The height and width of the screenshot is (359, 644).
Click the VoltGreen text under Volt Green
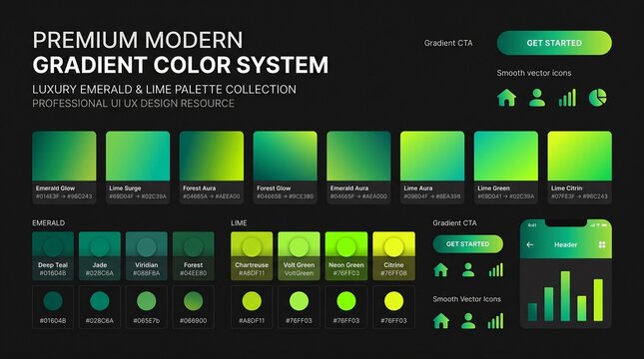(299, 273)
